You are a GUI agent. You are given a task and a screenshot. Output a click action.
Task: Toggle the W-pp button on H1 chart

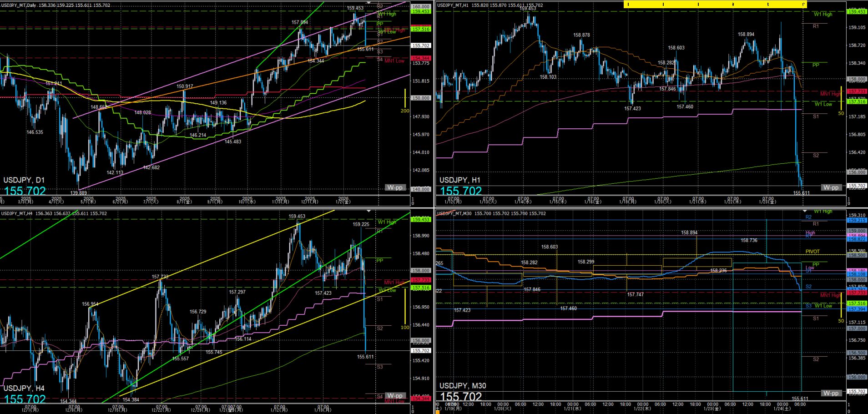(x=831, y=187)
